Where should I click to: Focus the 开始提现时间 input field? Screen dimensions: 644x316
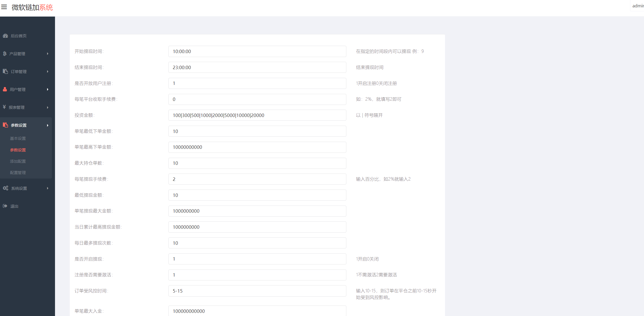click(x=257, y=52)
